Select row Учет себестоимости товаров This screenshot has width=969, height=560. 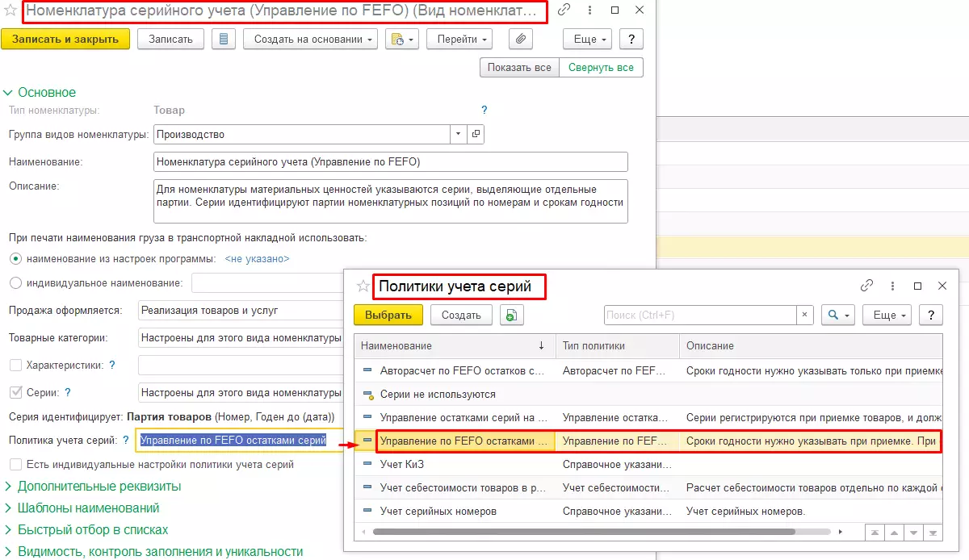pyautogui.click(x=648, y=488)
